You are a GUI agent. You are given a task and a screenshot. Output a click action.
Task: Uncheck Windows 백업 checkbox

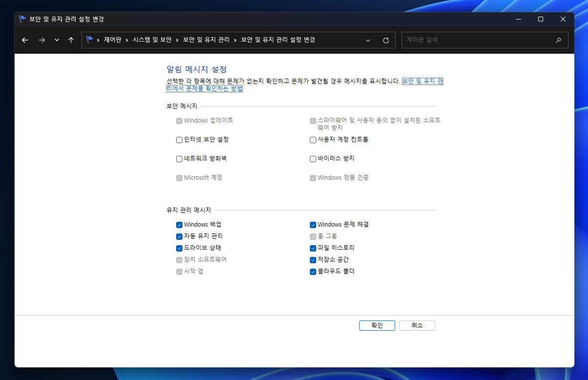tap(179, 225)
